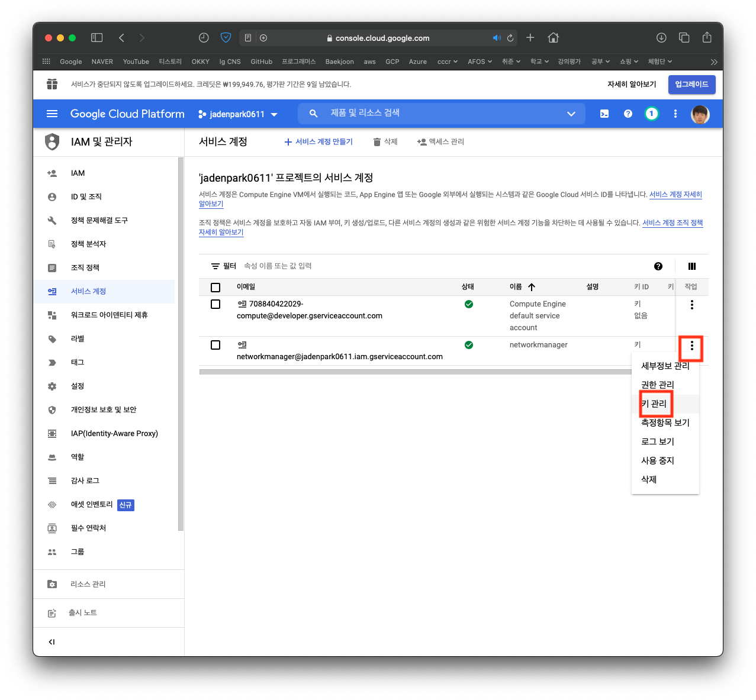Reload the page with the refresh icon
Image resolution: width=756 pixels, height=700 pixels.
(510, 38)
